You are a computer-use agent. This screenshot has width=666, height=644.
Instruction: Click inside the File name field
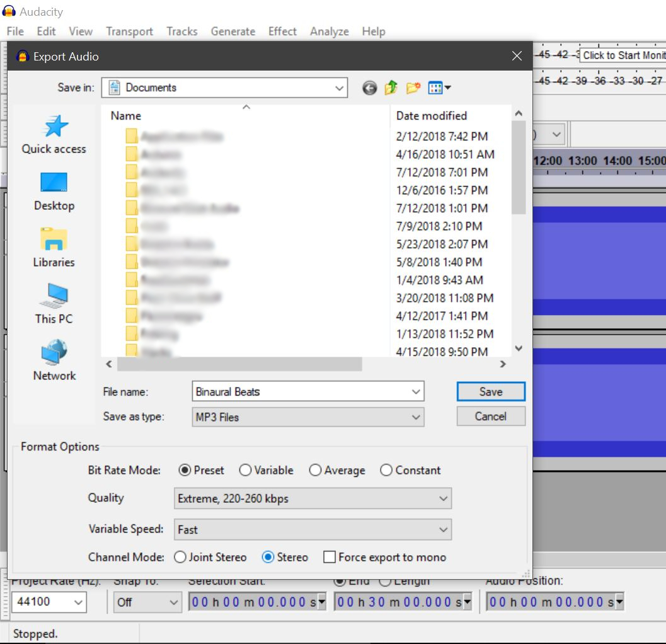(302, 391)
